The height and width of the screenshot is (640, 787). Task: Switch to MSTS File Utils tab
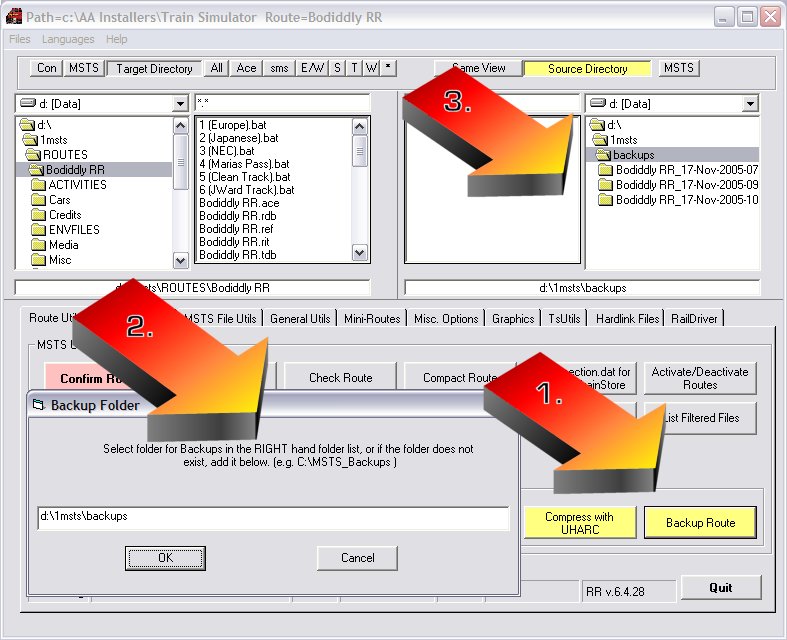[x=220, y=319]
